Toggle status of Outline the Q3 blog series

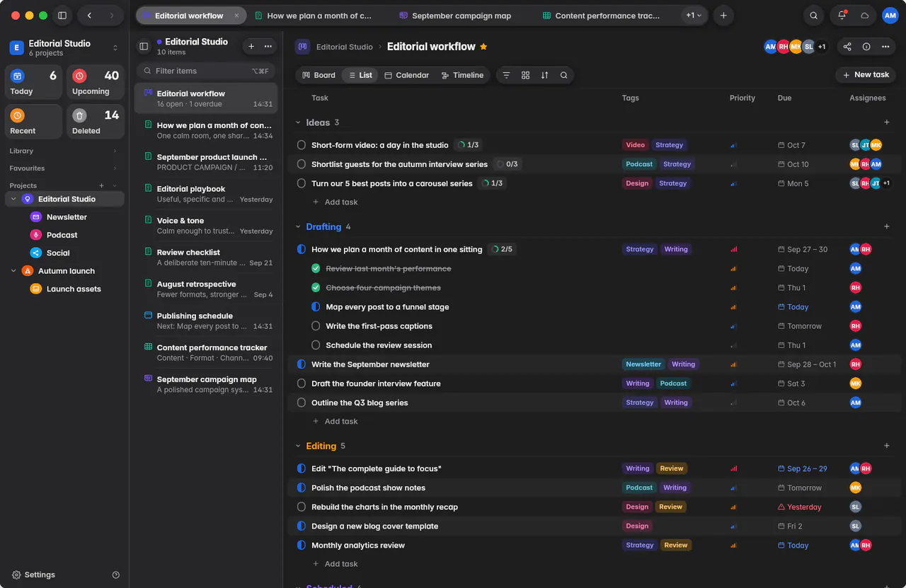302,403
